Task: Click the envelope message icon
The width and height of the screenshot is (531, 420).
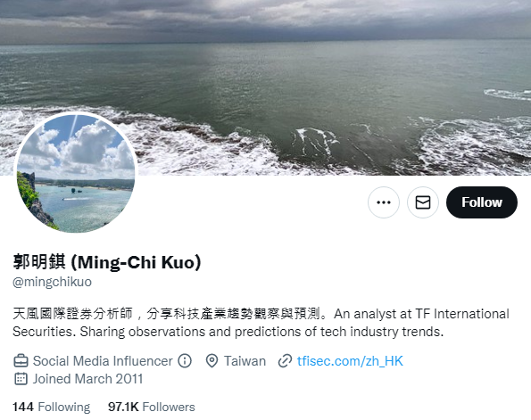Action: coord(423,202)
